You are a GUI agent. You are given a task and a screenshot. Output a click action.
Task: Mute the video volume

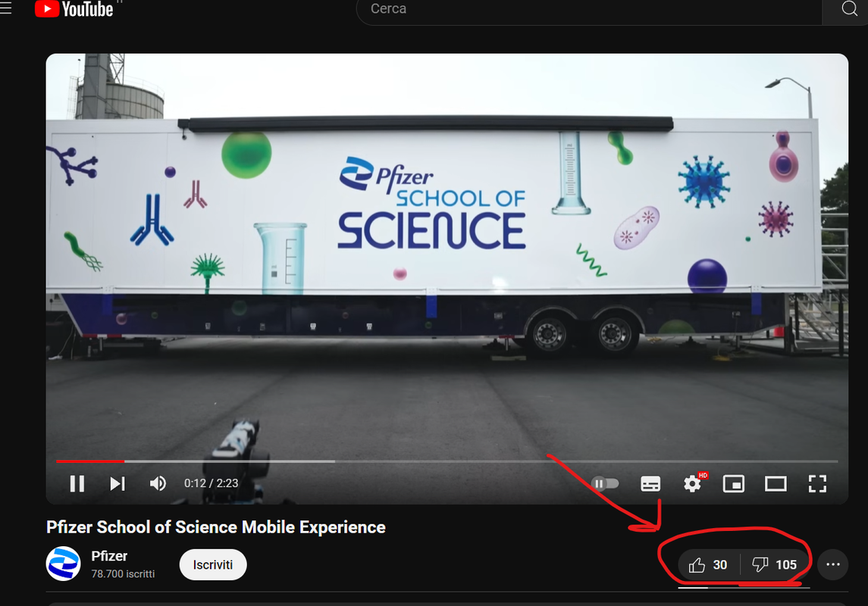coord(158,484)
